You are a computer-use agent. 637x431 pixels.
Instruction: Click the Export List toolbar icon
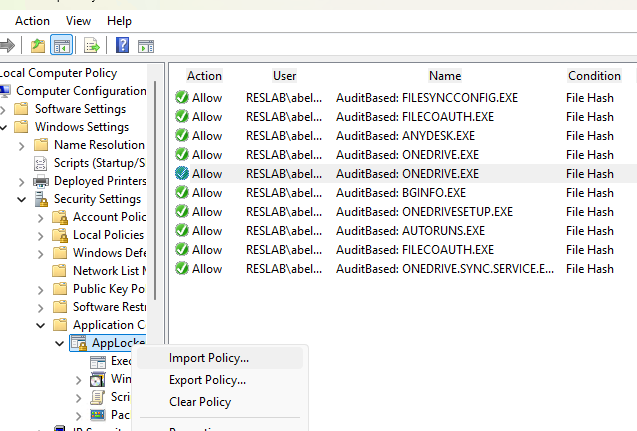(x=92, y=45)
